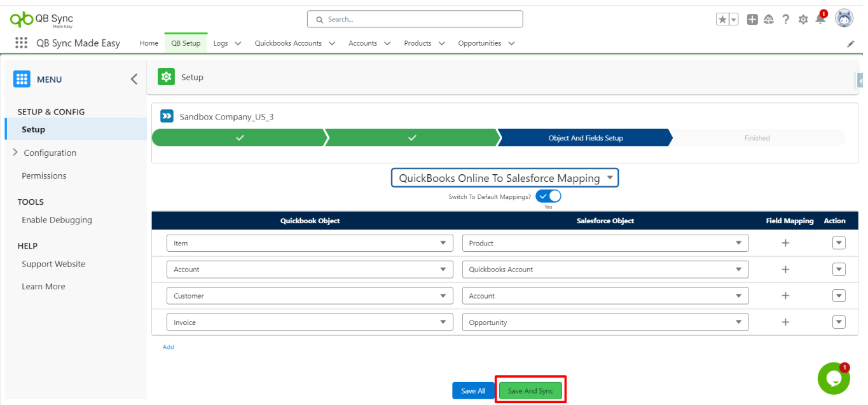This screenshot has width=868, height=405.
Task: Click the Save And Sync button
Action: click(530, 390)
